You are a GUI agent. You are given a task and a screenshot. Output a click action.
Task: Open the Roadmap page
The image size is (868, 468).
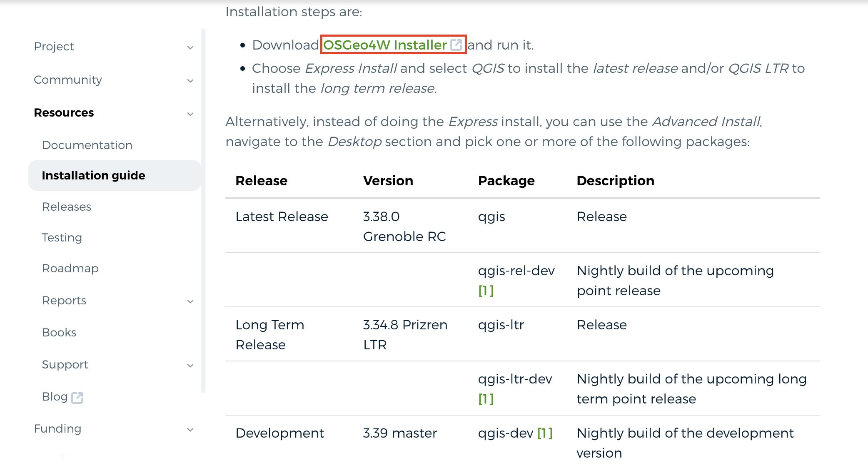70,268
